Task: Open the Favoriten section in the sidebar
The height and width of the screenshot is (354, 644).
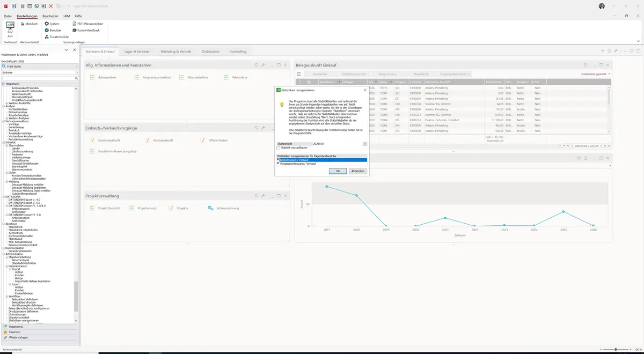Action: click(x=39, y=332)
